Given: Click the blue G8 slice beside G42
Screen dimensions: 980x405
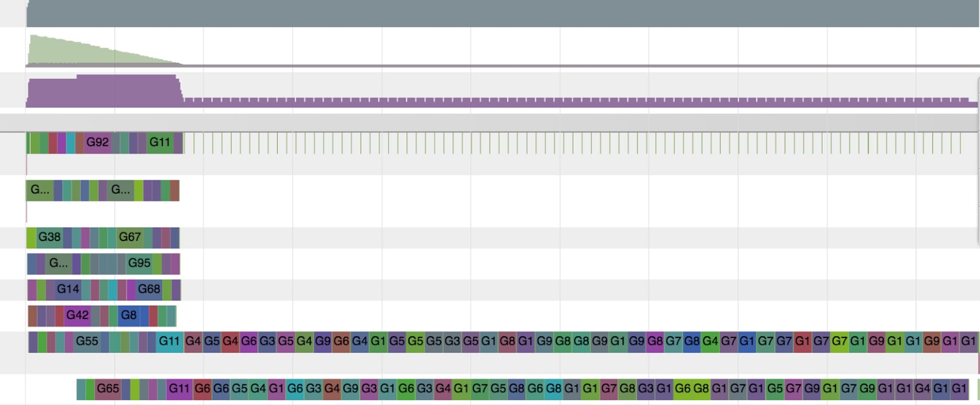Looking at the screenshot, I should 128,316.
